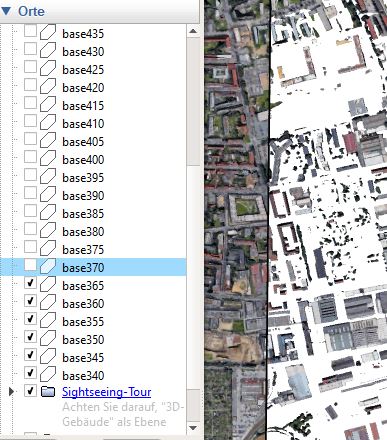Screen dimensions: 387x440
Task: Click the polygon icon for base365
Action: [48, 284]
